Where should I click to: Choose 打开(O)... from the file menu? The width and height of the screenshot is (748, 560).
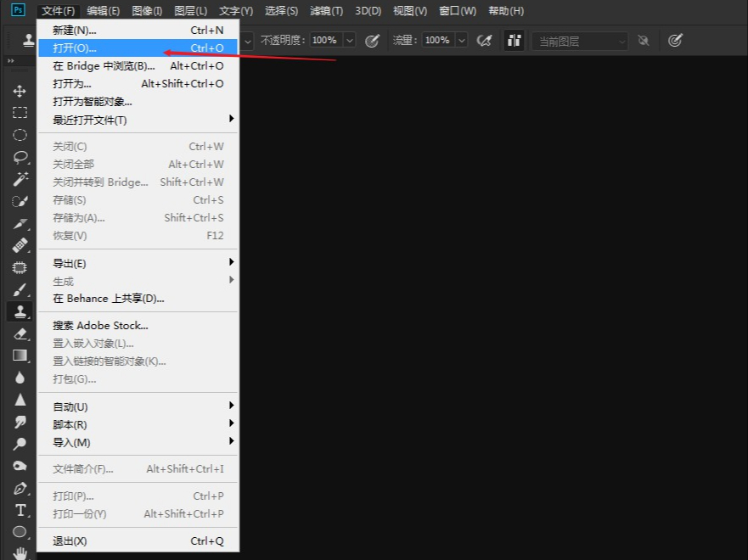click(138, 48)
